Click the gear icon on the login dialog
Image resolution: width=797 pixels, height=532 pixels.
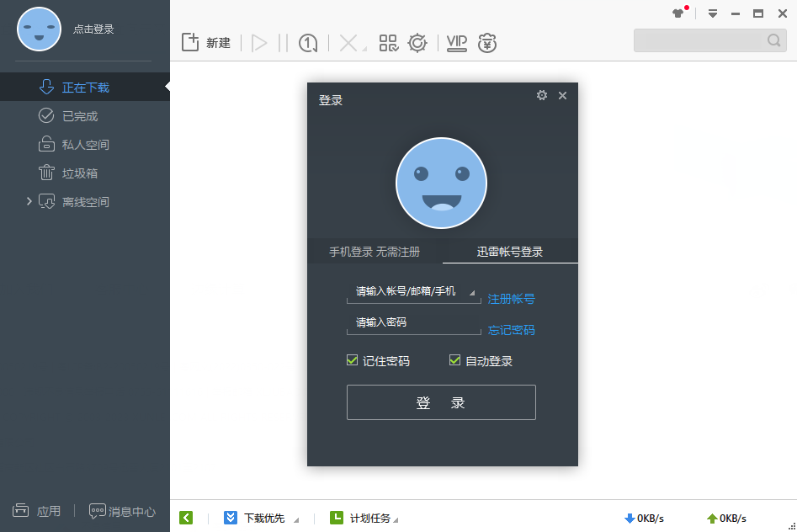542,95
